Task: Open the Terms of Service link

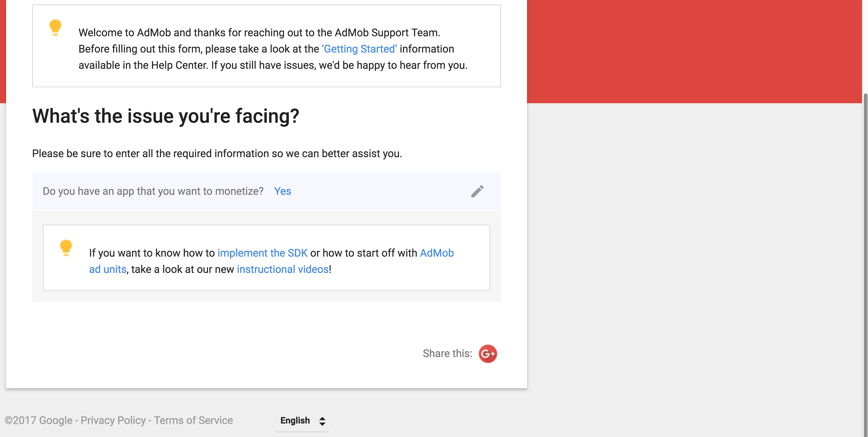Action: pos(194,420)
